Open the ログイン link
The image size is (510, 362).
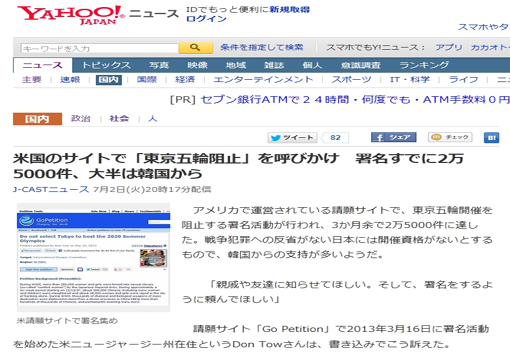pyautogui.click(x=206, y=19)
